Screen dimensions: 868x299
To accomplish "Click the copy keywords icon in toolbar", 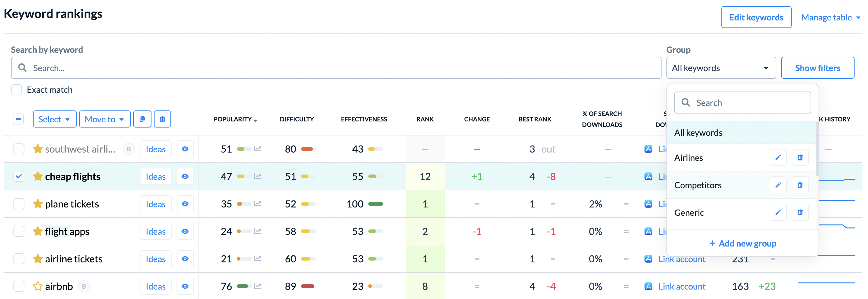I will [142, 119].
